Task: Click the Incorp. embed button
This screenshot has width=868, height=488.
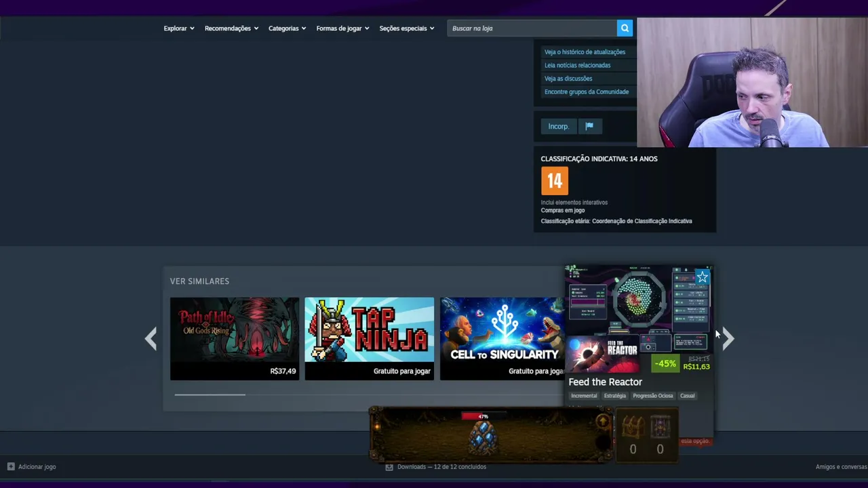Action: 559,126
